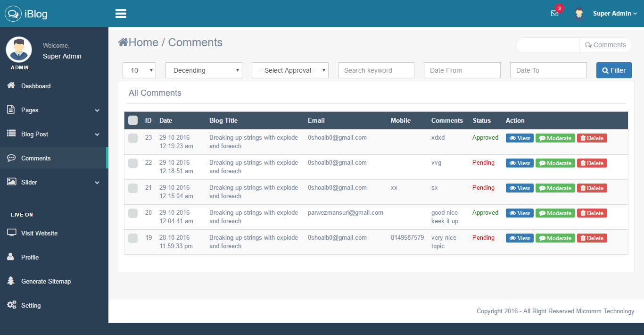Select the checkbox for comment ID 19
The width and height of the screenshot is (644, 335).
click(x=133, y=238)
